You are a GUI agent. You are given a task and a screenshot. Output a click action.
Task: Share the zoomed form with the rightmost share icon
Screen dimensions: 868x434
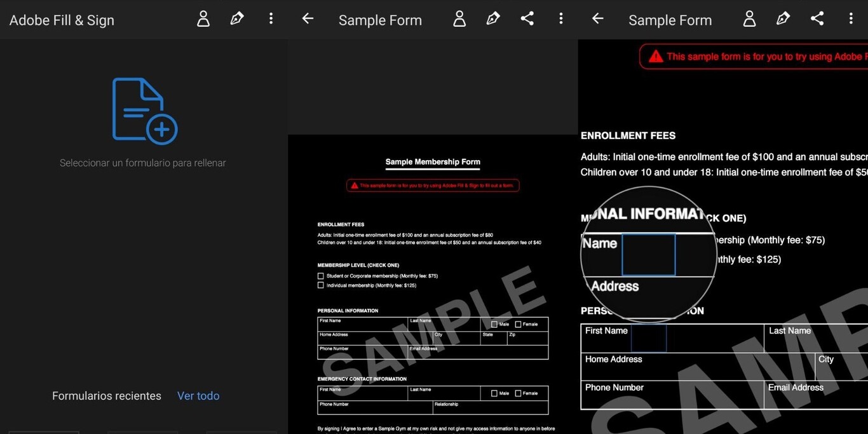tap(817, 18)
